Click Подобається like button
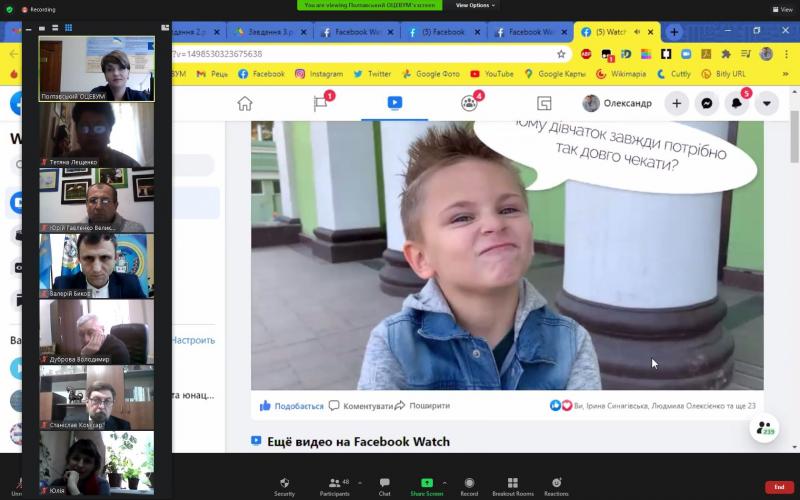The image size is (800, 500). (x=291, y=406)
